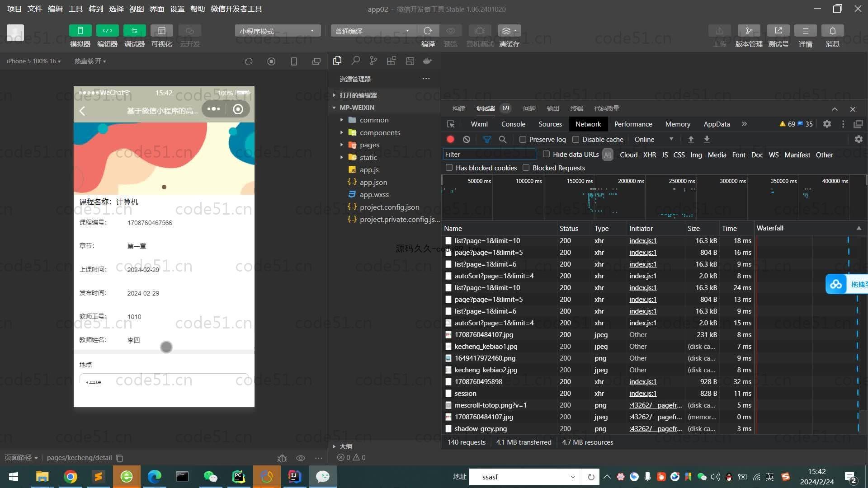Show more devtools tabs chevron
Screen dimensions: 868x488
pyautogui.click(x=744, y=124)
